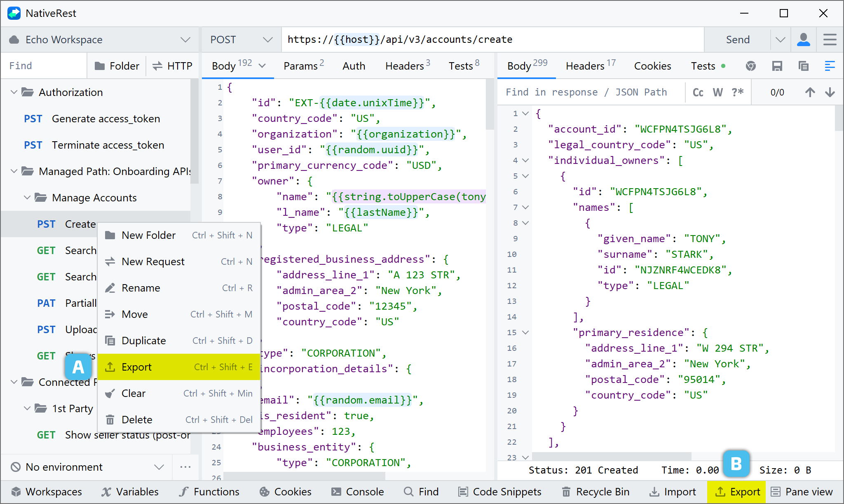
Task: Open the Code Snippets panel
Action: (499, 491)
